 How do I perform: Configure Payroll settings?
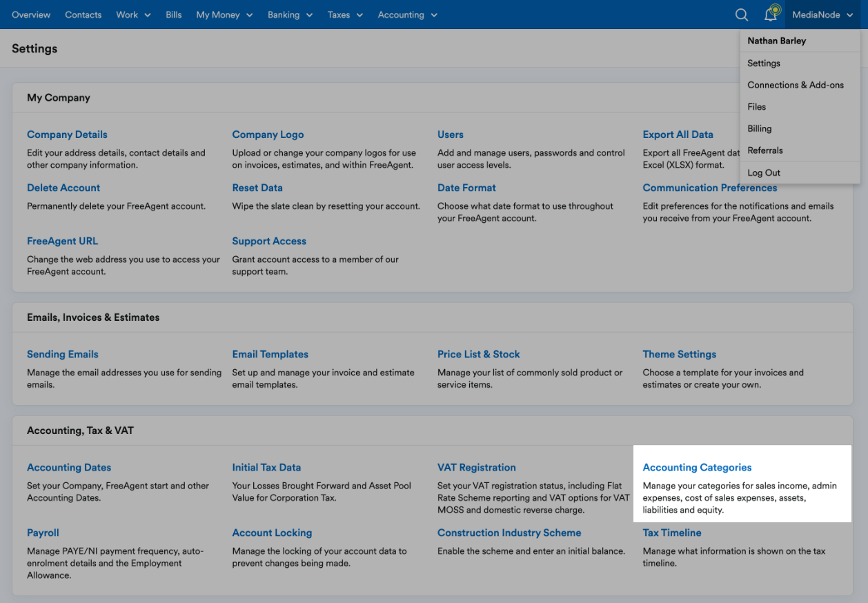[43, 533]
